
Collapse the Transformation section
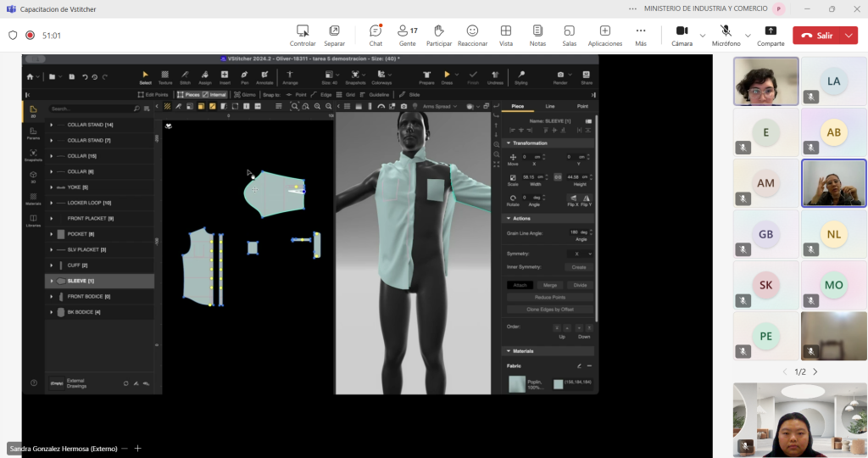tap(509, 142)
